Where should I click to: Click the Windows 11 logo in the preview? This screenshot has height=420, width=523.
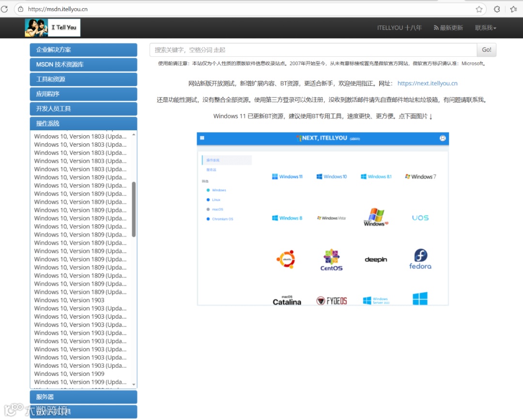[x=287, y=176]
